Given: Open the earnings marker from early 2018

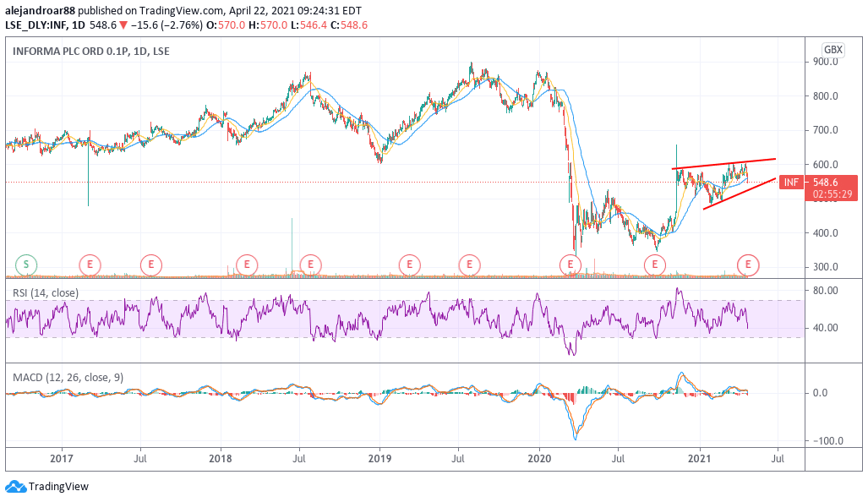Looking at the screenshot, I should 247,265.
